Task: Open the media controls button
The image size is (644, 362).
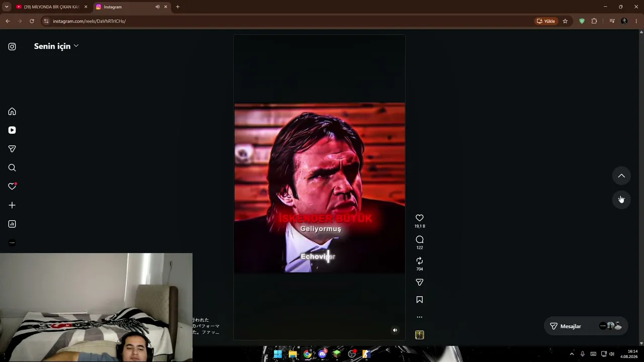Action: 612,21
